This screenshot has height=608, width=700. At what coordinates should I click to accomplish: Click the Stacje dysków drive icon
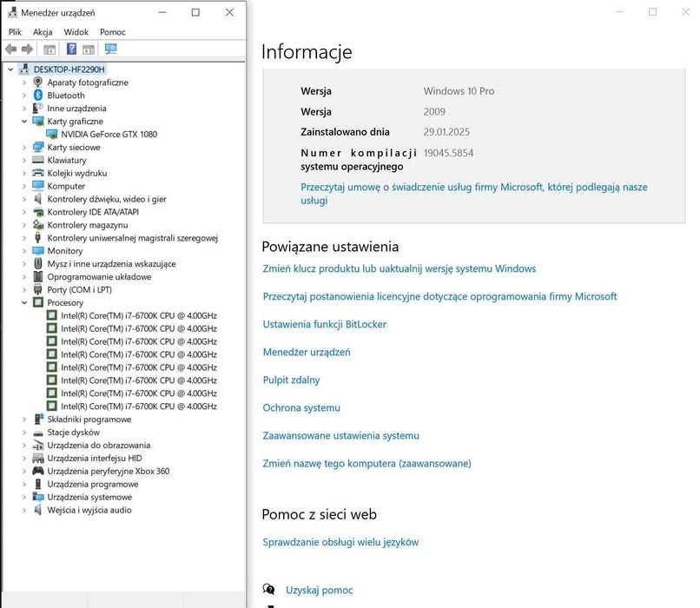(x=38, y=433)
